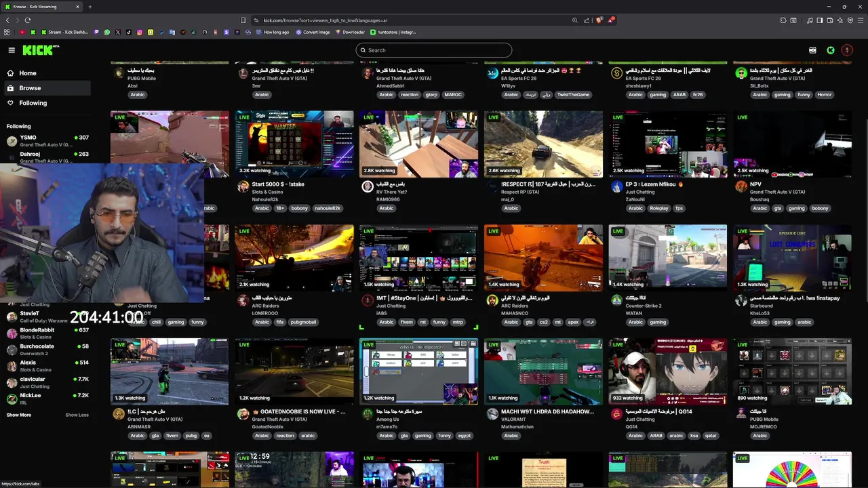Click the egypt tag on m7ame7o stream
The width and height of the screenshot is (868, 488).
tap(464, 436)
